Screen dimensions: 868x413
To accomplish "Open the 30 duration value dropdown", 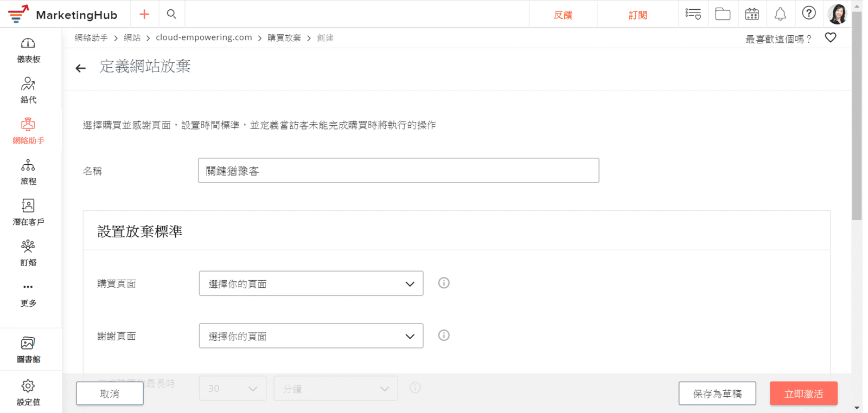I will pyautogui.click(x=233, y=388).
